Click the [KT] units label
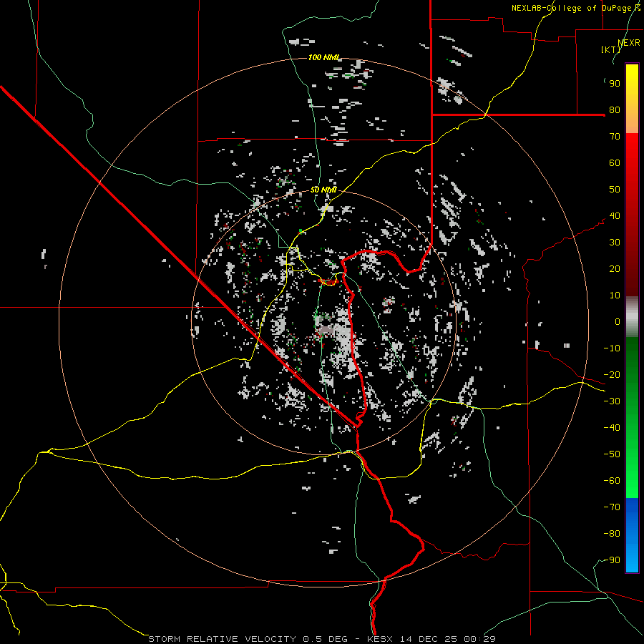 pos(611,49)
